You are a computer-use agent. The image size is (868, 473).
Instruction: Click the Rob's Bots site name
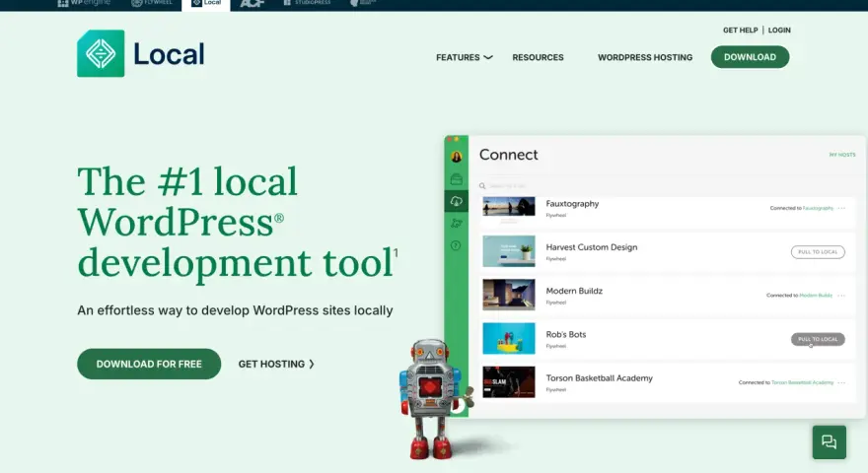[x=566, y=335]
